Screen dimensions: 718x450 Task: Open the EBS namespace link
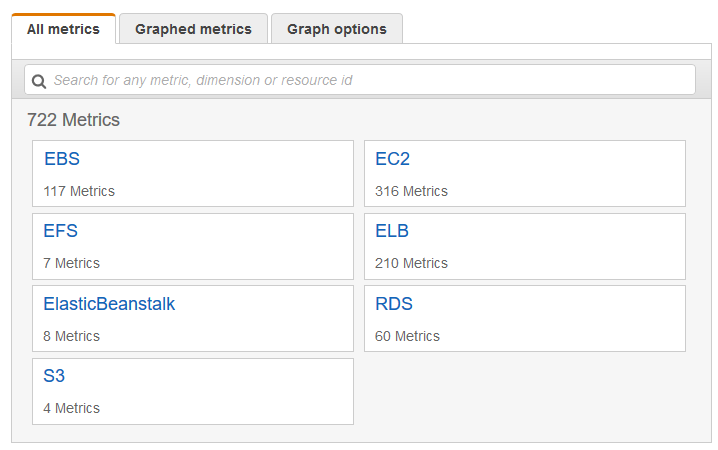62,159
